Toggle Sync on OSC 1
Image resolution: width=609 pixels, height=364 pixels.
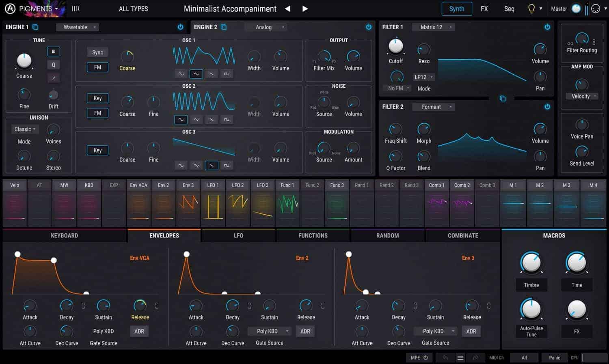(x=97, y=52)
